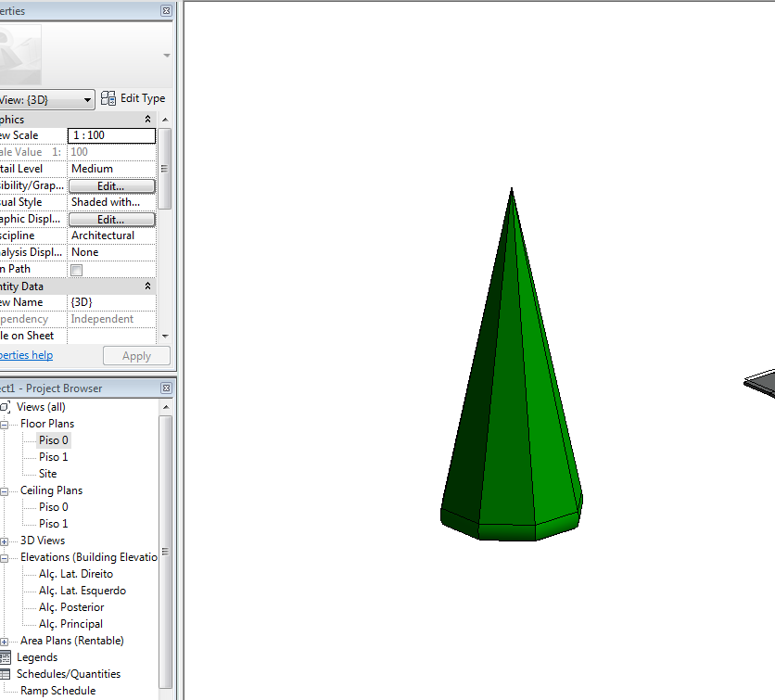The height and width of the screenshot is (700, 775).
Task: Expand the 3D Views tree node
Action: coord(4,541)
